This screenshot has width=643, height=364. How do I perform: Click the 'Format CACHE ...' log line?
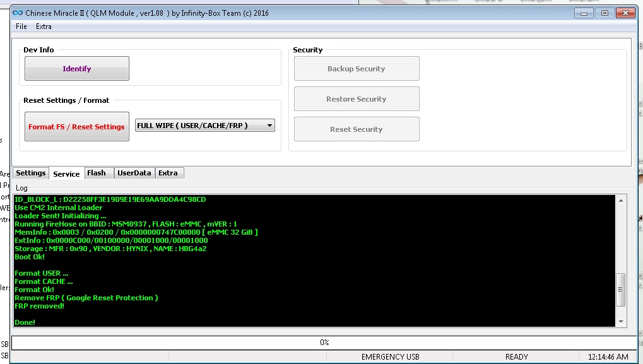44,281
